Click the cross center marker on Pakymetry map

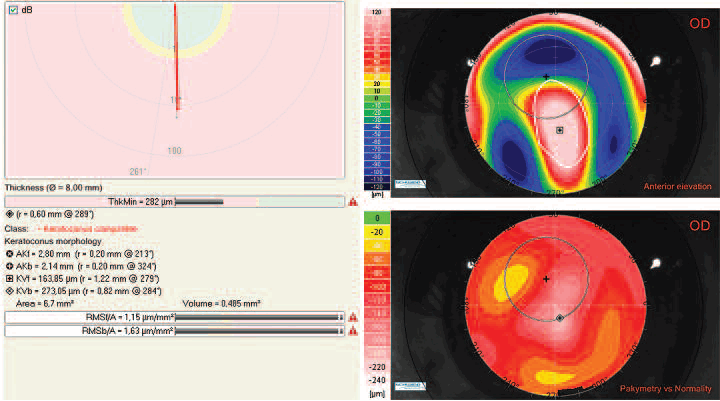coord(546,279)
